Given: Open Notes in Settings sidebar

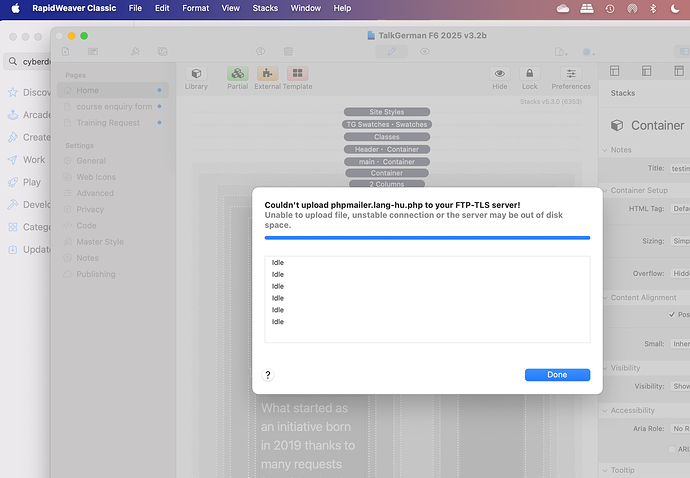Looking at the screenshot, I should (87, 258).
